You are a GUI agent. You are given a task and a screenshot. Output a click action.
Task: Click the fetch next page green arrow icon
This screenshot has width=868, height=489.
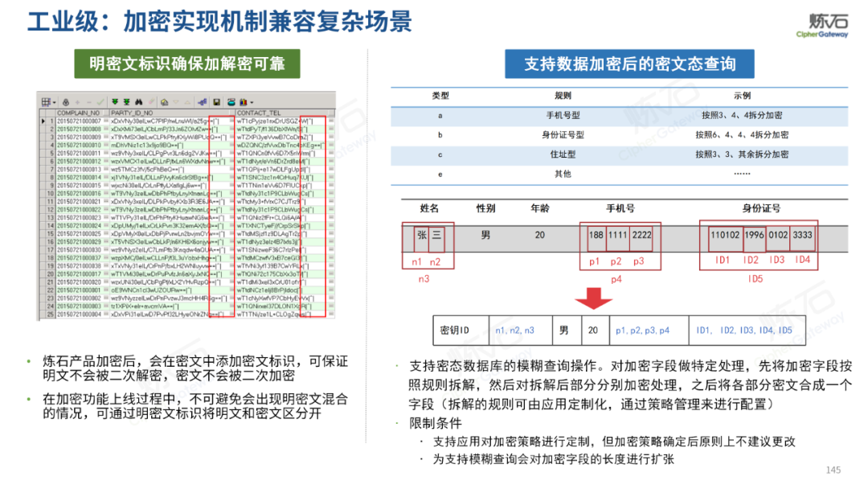pos(115,102)
